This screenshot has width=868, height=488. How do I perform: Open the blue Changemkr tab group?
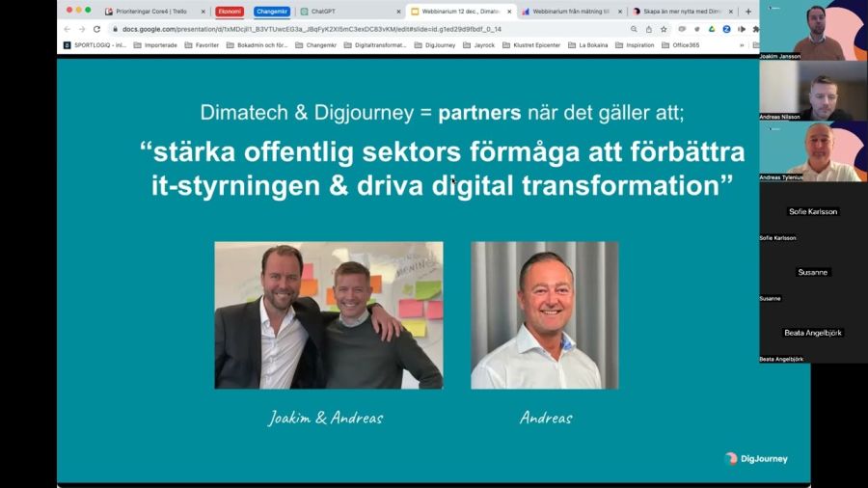pos(272,11)
